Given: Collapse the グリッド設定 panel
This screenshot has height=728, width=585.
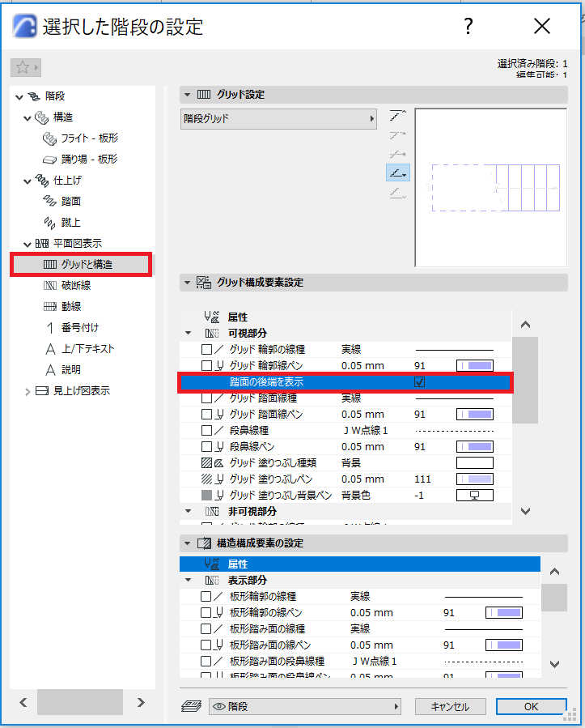Looking at the screenshot, I should click(188, 95).
